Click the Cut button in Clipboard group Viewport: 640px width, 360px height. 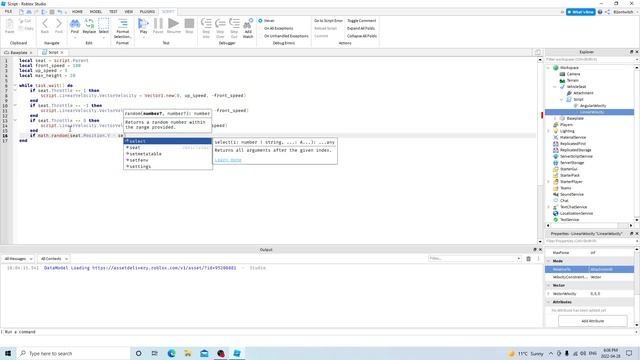tap(25, 21)
